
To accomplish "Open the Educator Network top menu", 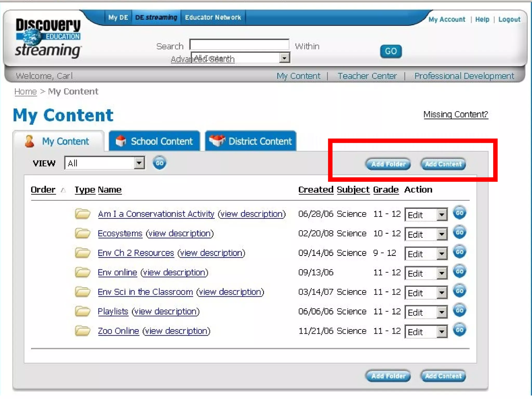I will click(x=213, y=17).
